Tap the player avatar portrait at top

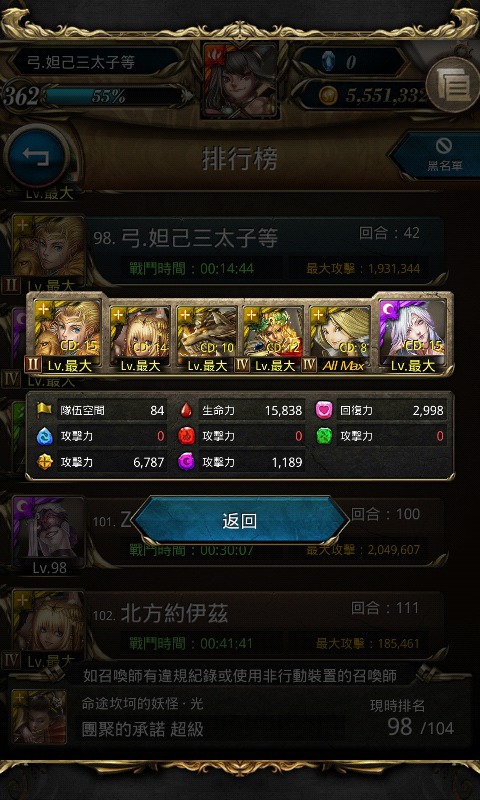coord(240,81)
